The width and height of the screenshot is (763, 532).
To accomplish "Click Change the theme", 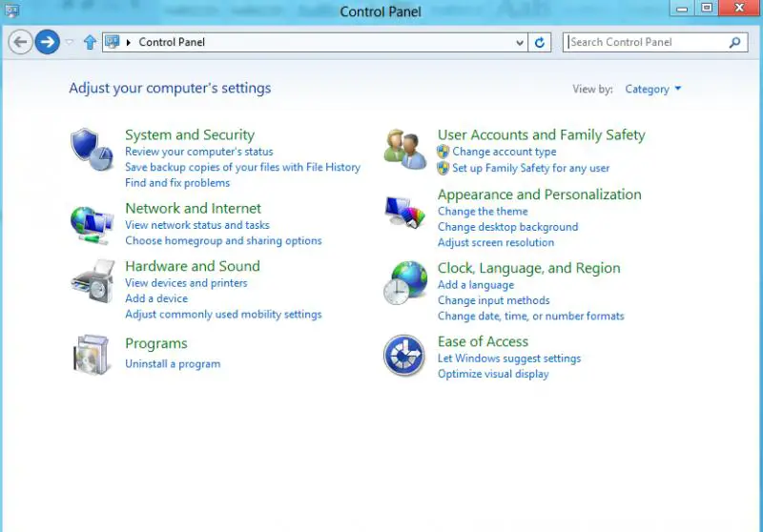I will [483, 212].
